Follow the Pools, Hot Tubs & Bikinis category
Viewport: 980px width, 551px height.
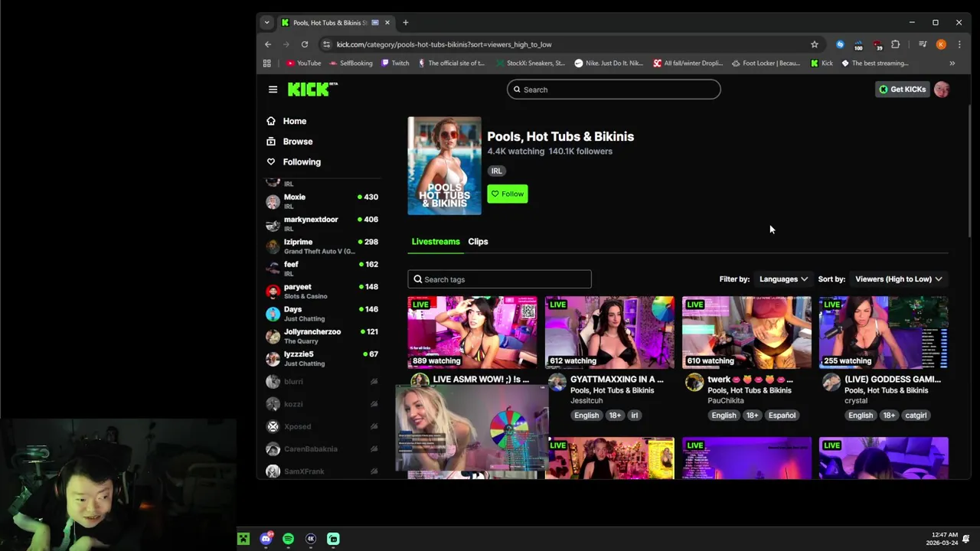[508, 194]
